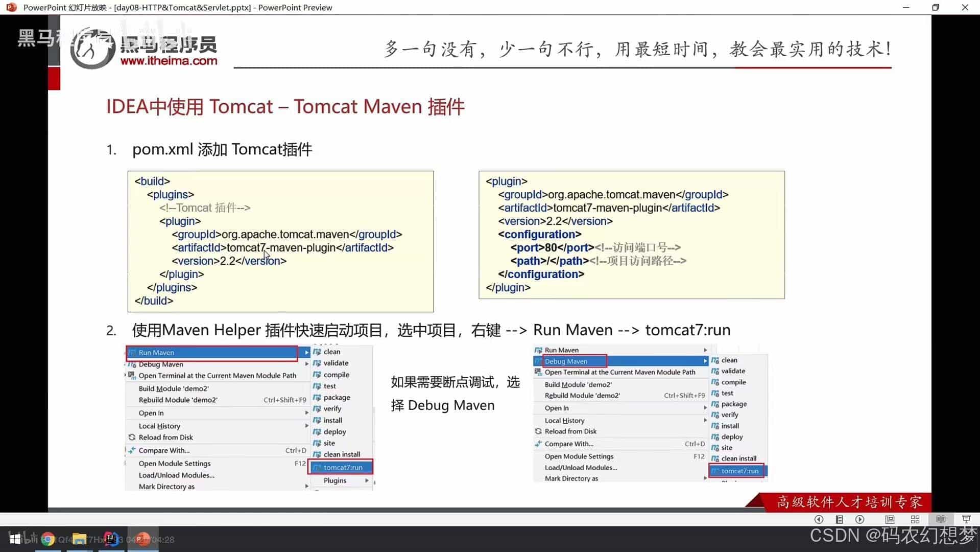Image resolution: width=980 pixels, height=552 pixels.
Task: Open File Explorer from the taskbar
Action: pos(79,539)
